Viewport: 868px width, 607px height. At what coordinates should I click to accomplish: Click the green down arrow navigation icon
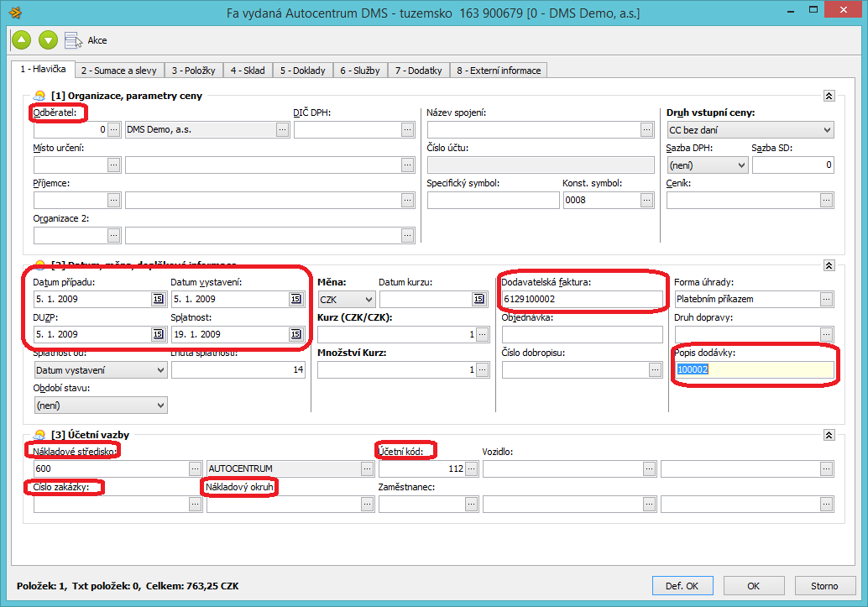pyautogui.click(x=48, y=39)
